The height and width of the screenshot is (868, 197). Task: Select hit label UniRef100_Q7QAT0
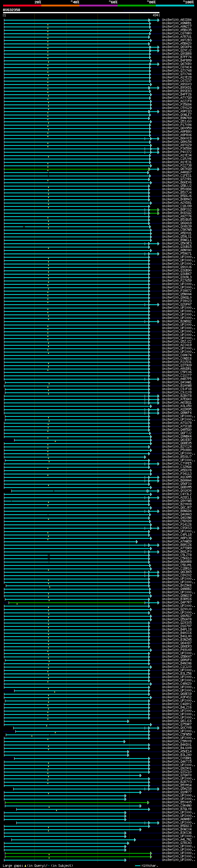point(177,775)
